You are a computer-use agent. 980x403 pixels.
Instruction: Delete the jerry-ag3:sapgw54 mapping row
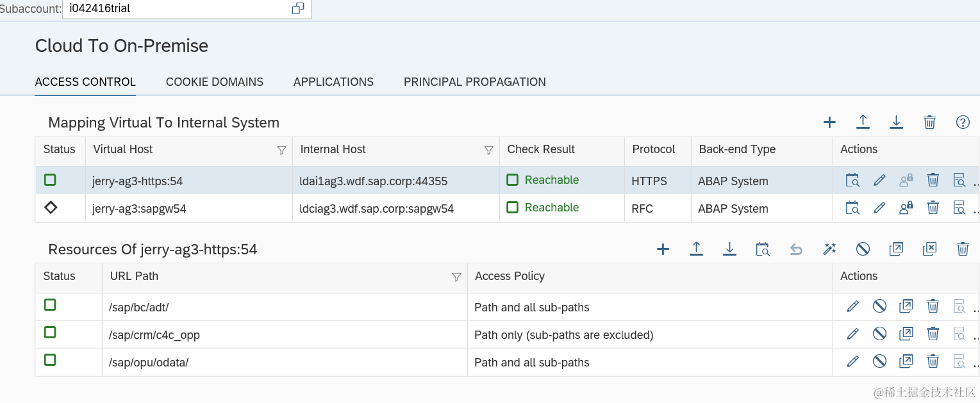933,208
